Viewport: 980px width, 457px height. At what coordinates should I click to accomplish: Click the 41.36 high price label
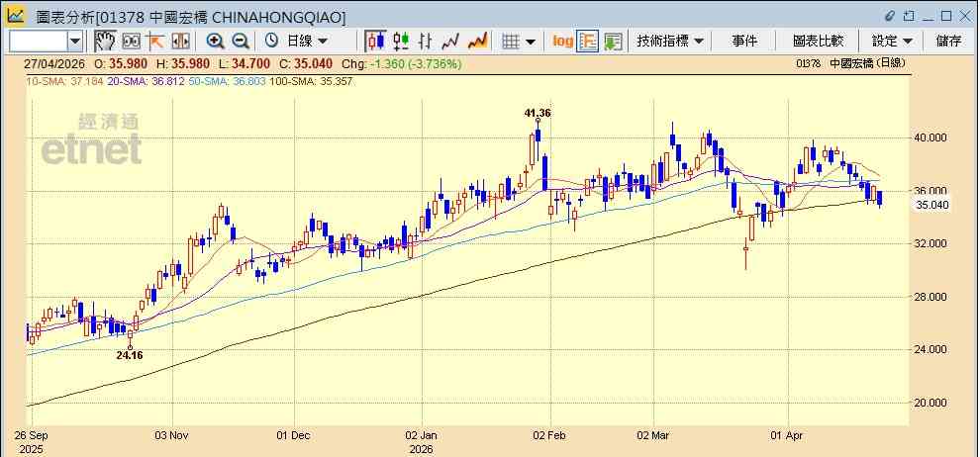click(538, 113)
